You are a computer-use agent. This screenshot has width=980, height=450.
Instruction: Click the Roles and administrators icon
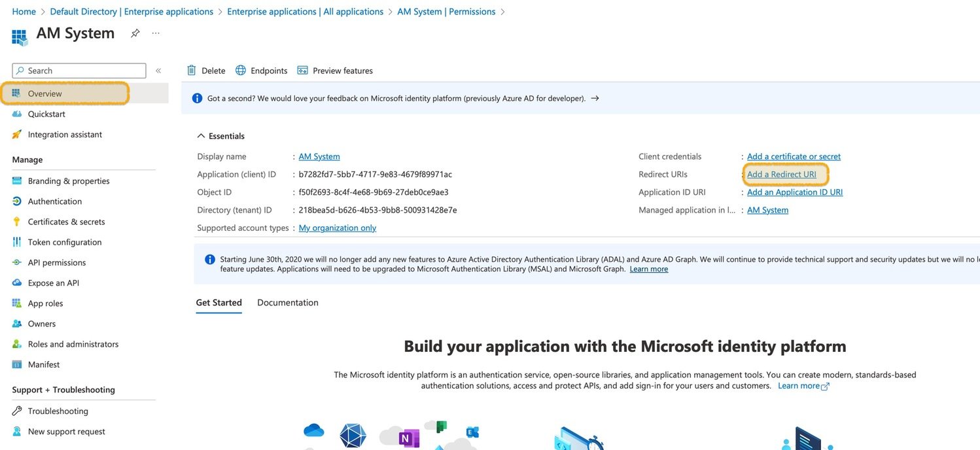[17, 343]
